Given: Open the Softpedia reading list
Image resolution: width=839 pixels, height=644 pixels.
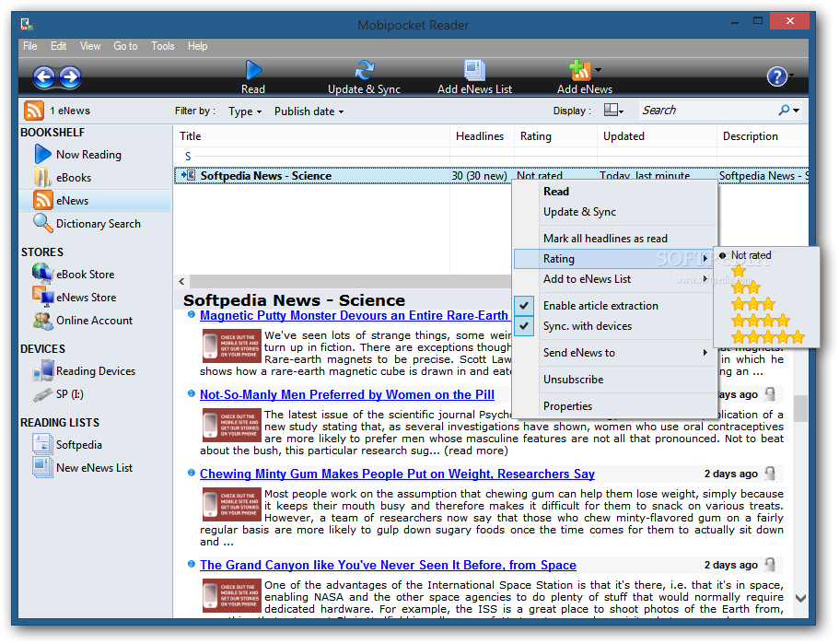Looking at the screenshot, I should pyautogui.click(x=67, y=444).
